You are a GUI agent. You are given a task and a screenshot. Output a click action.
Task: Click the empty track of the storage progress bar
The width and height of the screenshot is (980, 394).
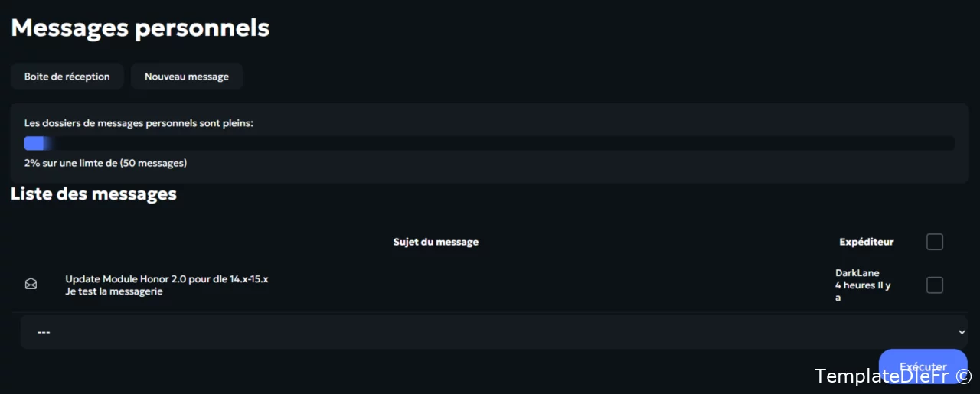(x=503, y=143)
